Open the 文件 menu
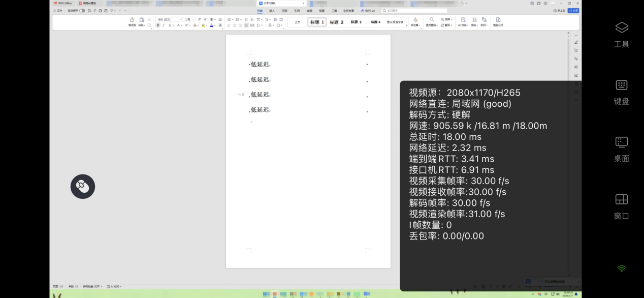The image size is (644, 298). [x=58, y=10]
